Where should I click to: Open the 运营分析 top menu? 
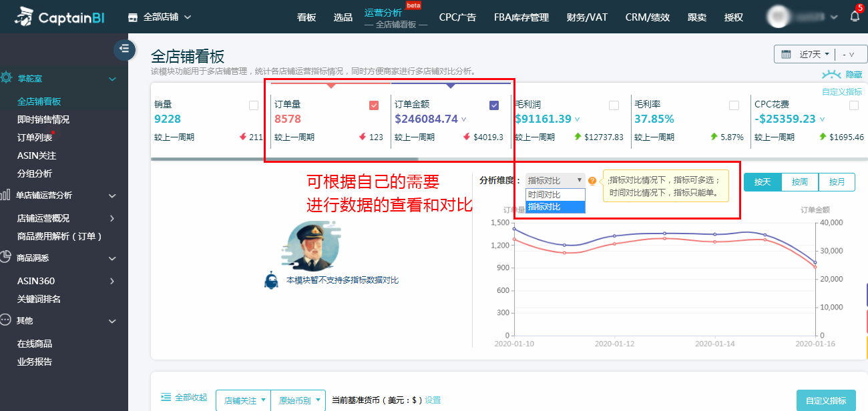pos(383,12)
